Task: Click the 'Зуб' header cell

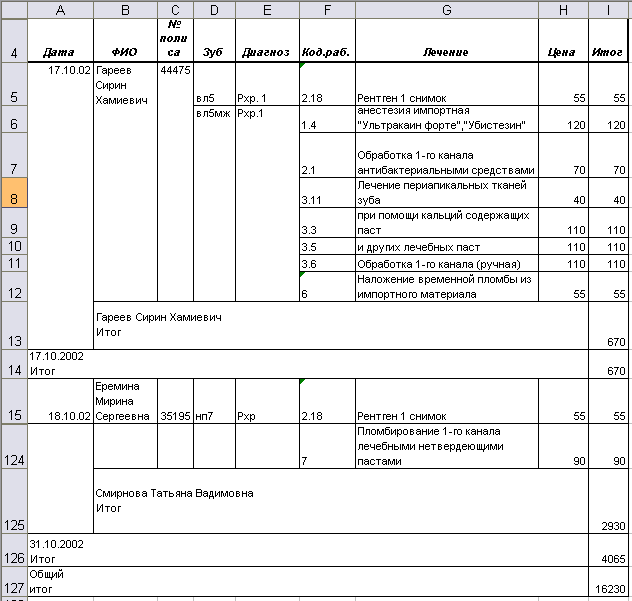Action: coord(214,40)
